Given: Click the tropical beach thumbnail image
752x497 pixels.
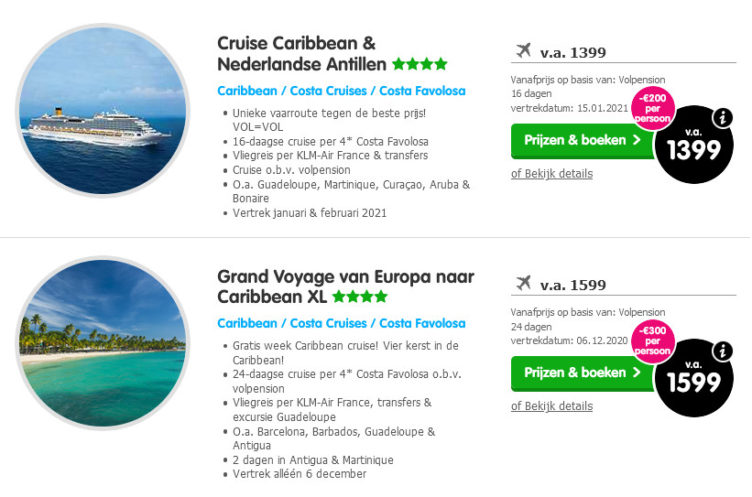Looking at the screenshot, I should point(101,343).
